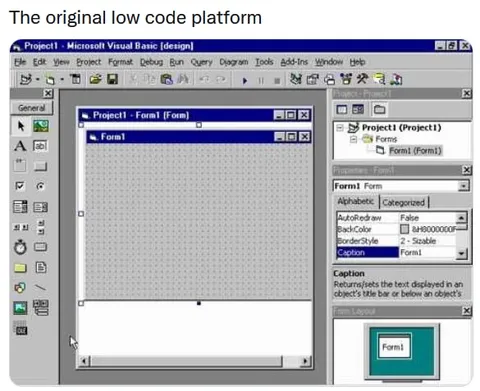Select the VScrollBar control tool
The height and width of the screenshot is (391, 480).
pyautogui.click(x=40, y=227)
